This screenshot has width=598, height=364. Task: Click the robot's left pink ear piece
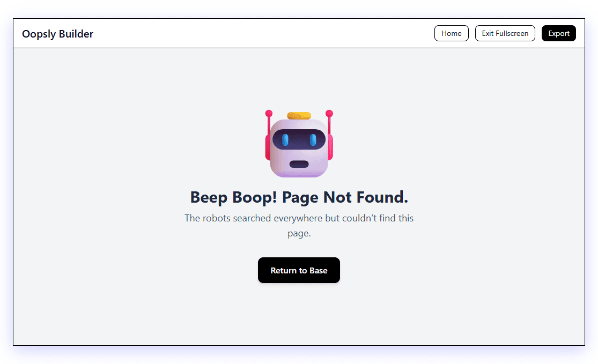coord(268,147)
